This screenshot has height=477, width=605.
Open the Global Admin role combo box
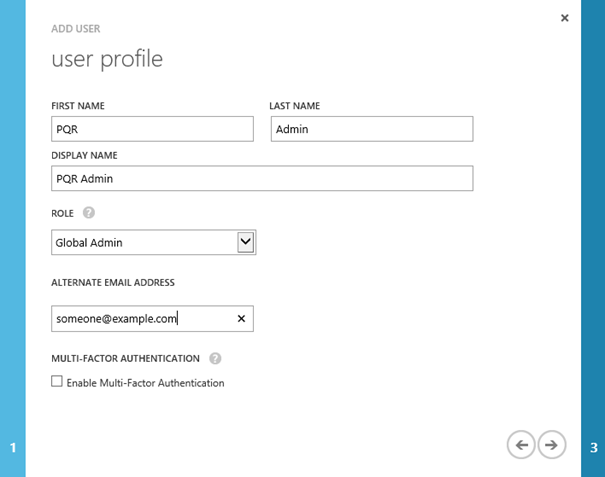coord(142,242)
